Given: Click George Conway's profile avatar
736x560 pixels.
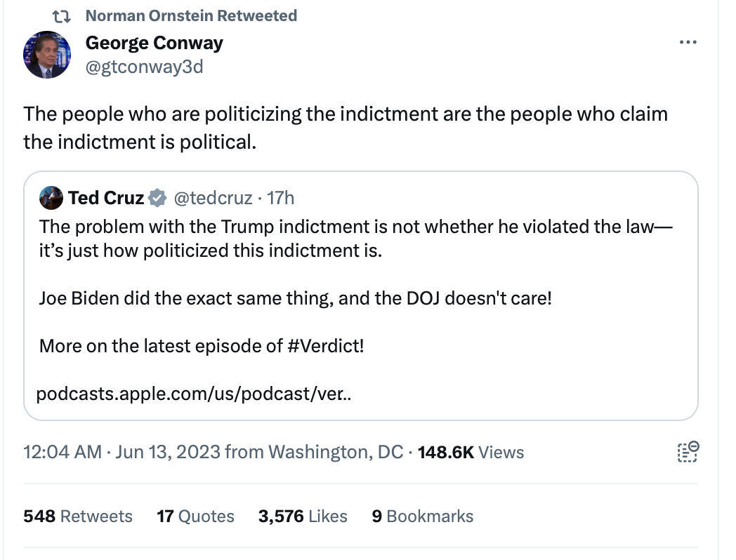Looking at the screenshot, I should [x=47, y=54].
